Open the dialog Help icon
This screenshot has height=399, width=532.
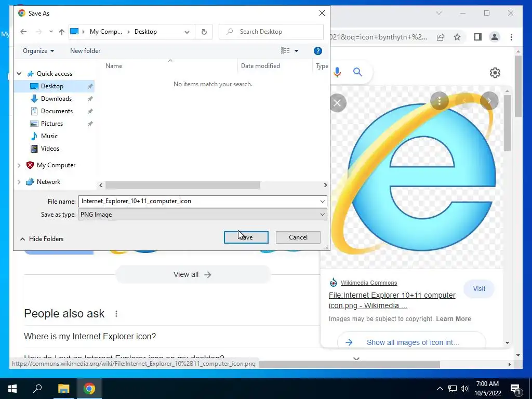click(317, 51)
